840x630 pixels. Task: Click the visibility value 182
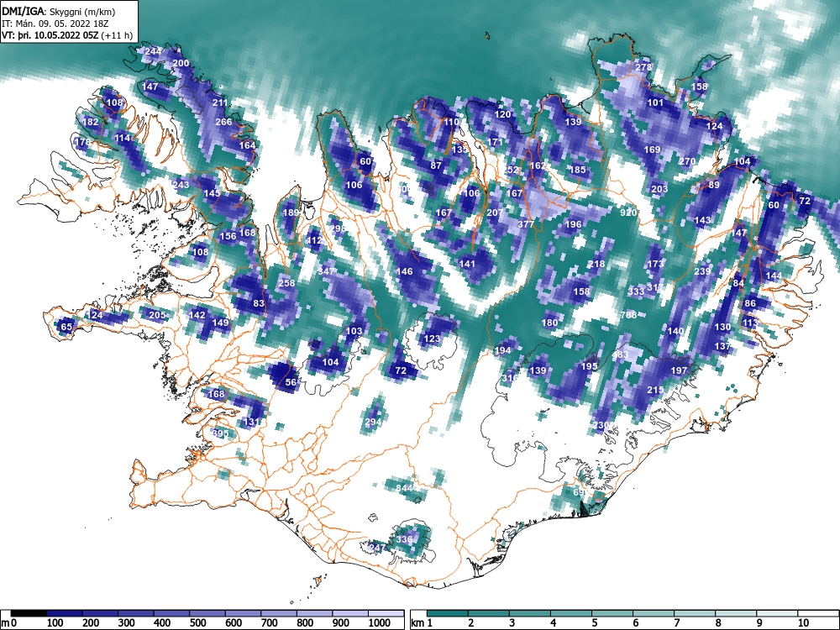point(91,122)
